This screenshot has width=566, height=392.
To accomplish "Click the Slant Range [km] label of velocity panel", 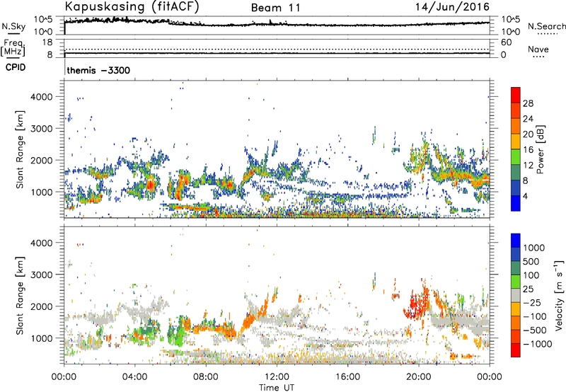I will pyautogui.click(x=20, y=296).
